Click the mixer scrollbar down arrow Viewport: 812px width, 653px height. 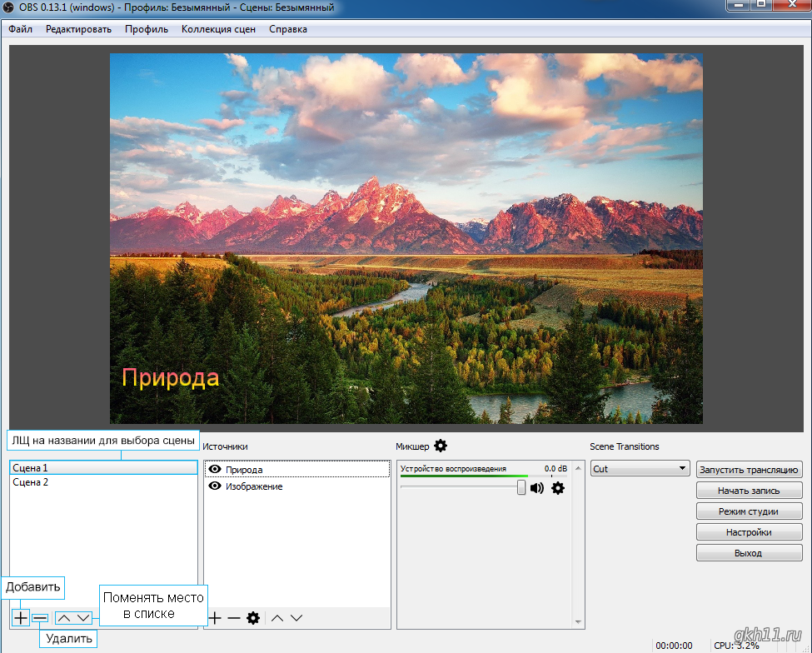(x=579, y=622)
